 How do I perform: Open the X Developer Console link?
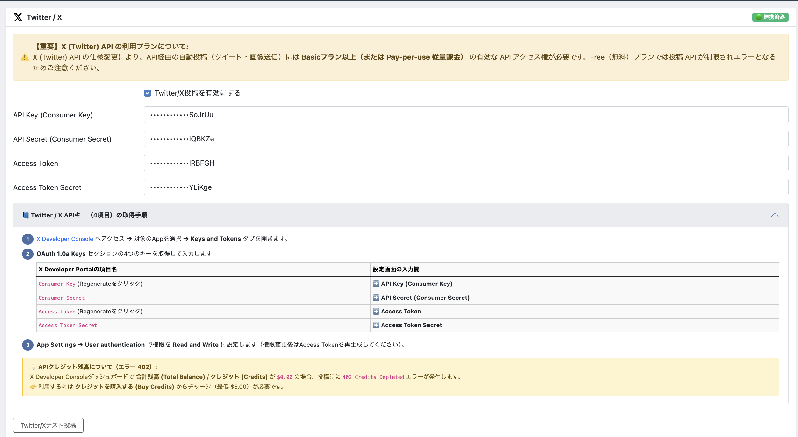(x=65, y=239)
